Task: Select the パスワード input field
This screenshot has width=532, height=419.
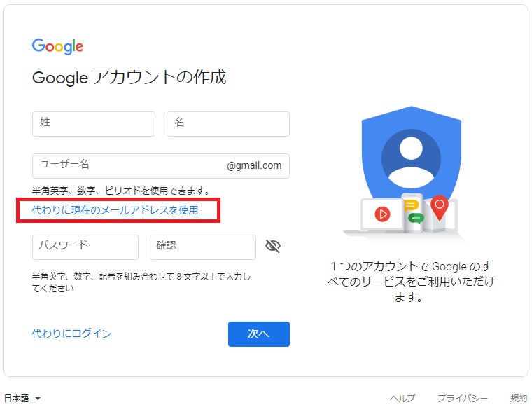Action: 85,247
